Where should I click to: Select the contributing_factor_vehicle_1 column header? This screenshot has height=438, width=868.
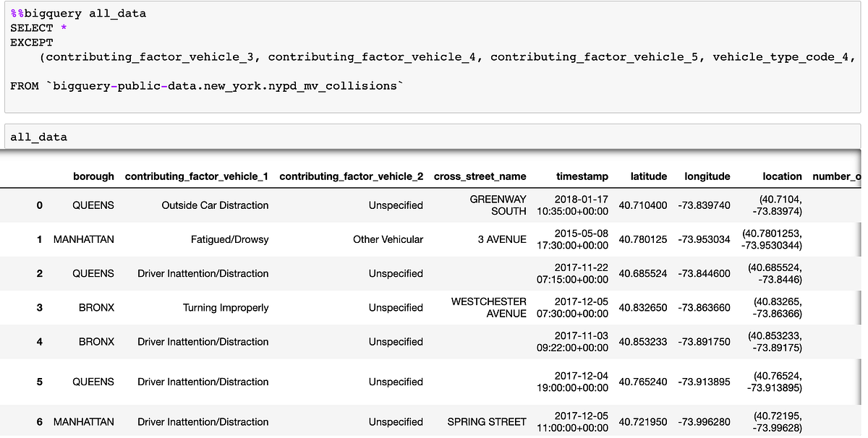coord(195,176)
